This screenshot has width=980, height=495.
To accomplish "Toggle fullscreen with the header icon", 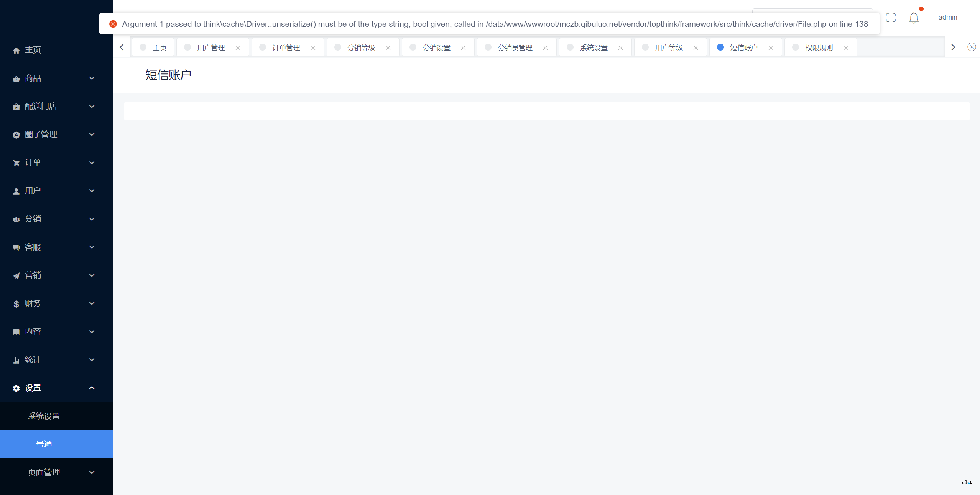I will 891,17.
